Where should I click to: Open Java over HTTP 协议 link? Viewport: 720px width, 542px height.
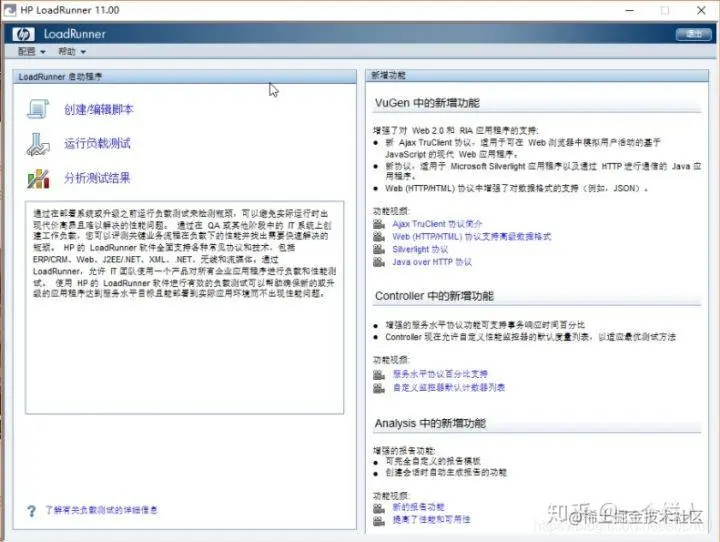[432, 262]
